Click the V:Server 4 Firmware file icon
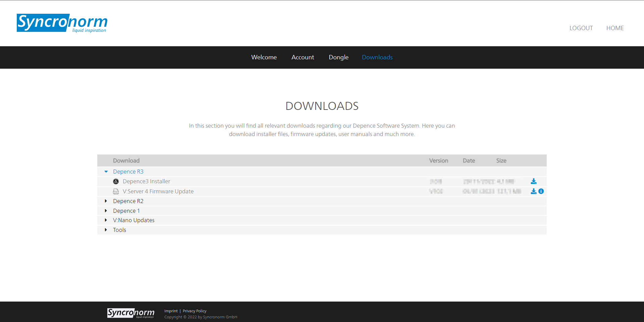Viewport: 644px width, 322px height. (x=116, y=191)
